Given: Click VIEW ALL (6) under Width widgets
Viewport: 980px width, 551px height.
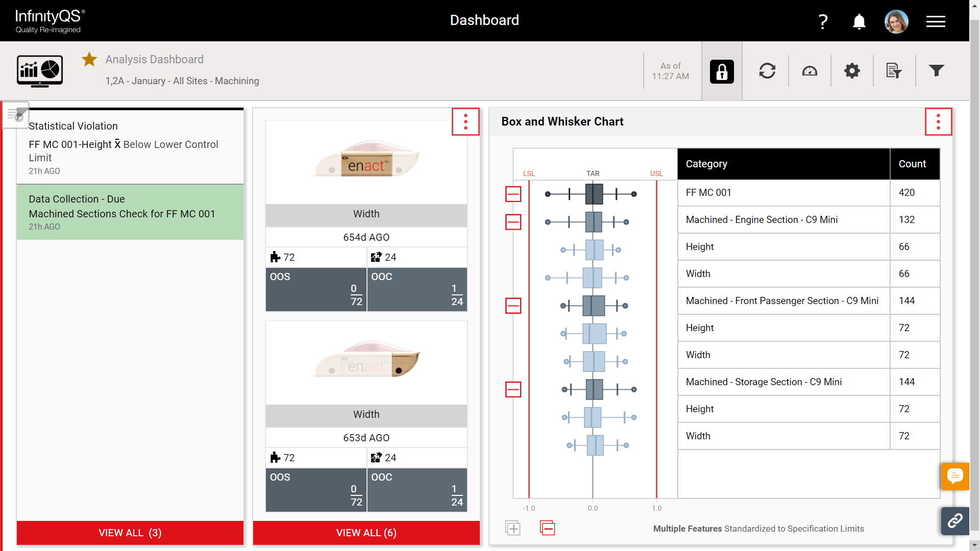Looking at the screenshot, I should coord(366,533).
